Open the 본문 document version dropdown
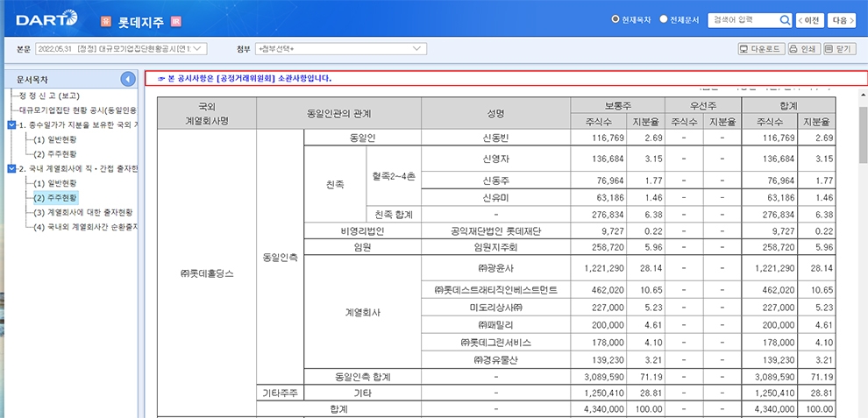Image resolution: width=868 pixels, height=418 pixels. tap(121, 49)
